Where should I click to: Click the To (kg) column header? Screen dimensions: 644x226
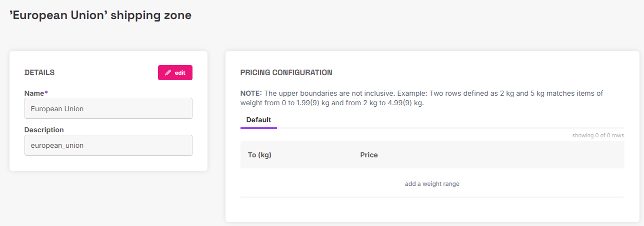pyautogui.click(x=259, y=155)
